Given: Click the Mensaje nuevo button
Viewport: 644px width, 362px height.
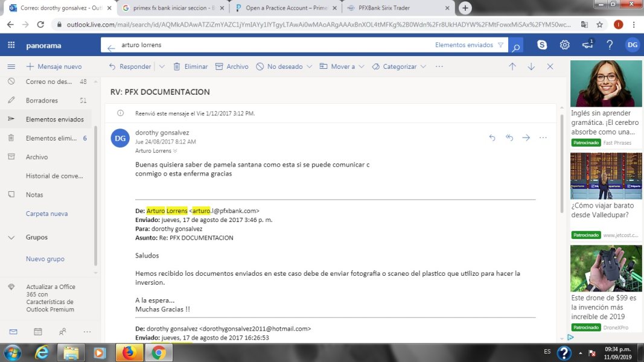Looking at the screenshot, I should pyautogui.click(x=54, y=66).
